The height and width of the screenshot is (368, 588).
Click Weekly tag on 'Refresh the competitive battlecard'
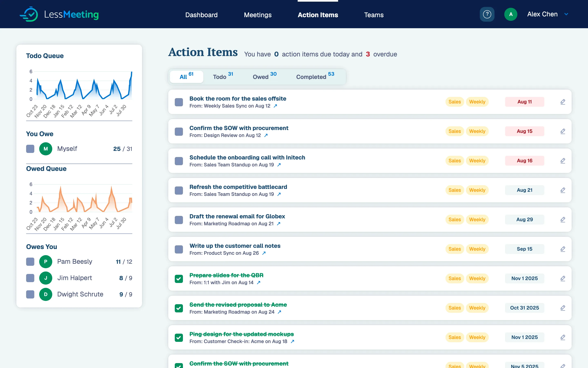[477, 190]
